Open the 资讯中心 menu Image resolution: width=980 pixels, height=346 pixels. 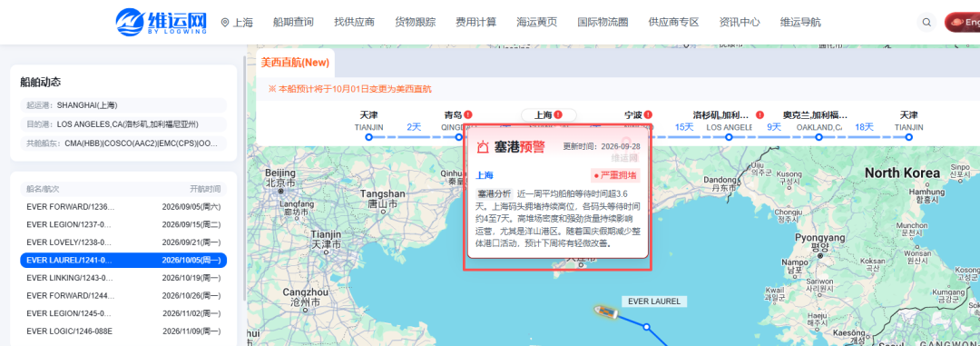[x=740, y=23]
